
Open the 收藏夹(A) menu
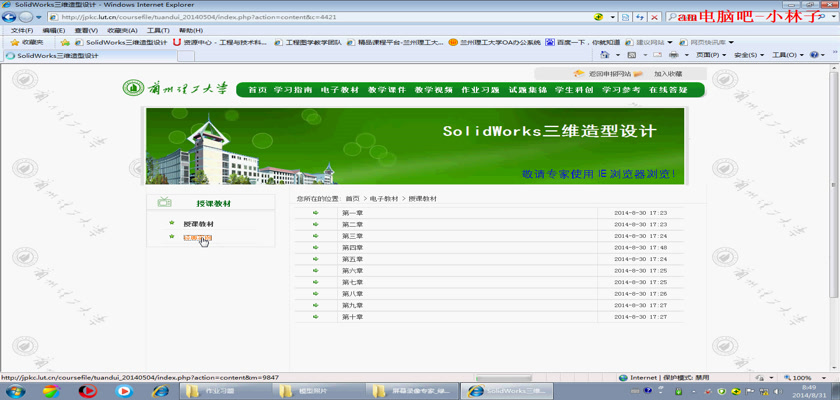point(122,31)
